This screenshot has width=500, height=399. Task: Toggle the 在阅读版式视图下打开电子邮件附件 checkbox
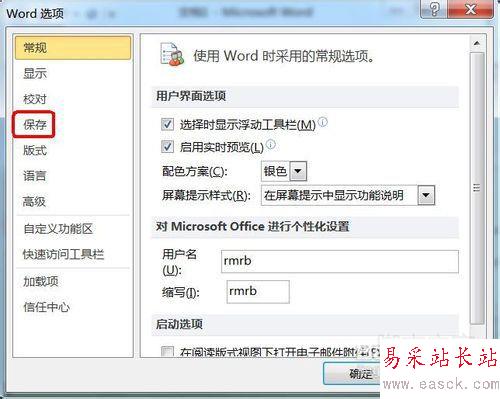coord(167,352)
